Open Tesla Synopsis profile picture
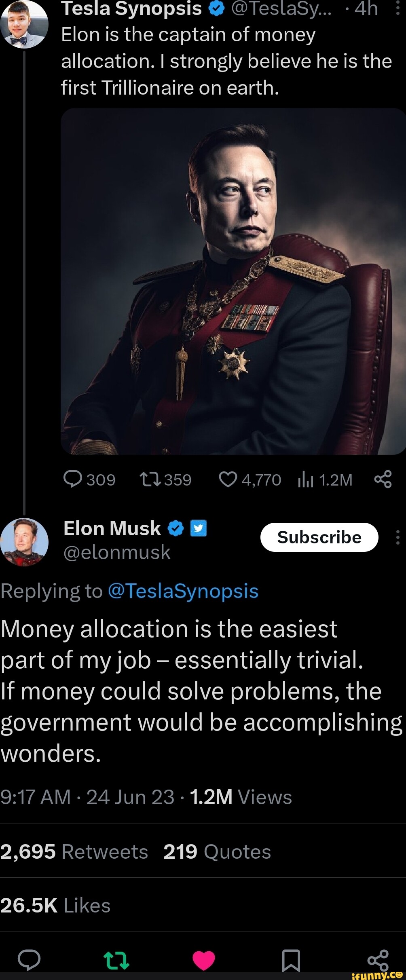The width and height of the screenshot is (406, 980). tap(24, 24)
